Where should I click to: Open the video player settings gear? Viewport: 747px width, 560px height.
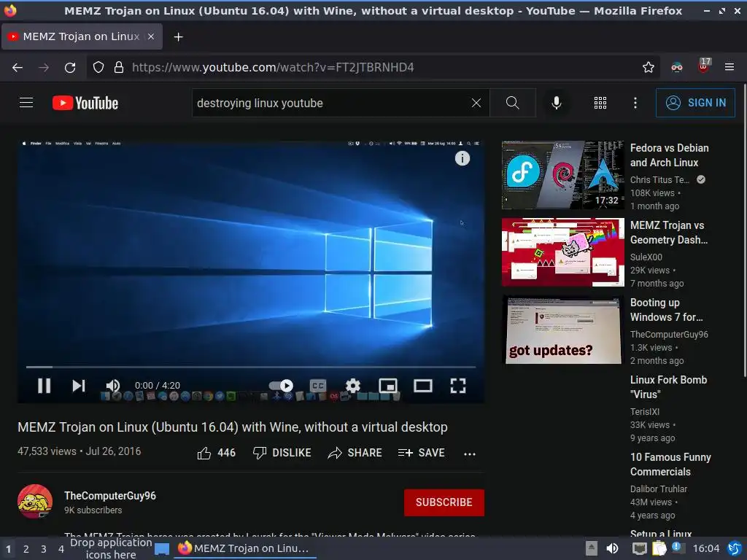pyautogui.click(x=352, y=386)
